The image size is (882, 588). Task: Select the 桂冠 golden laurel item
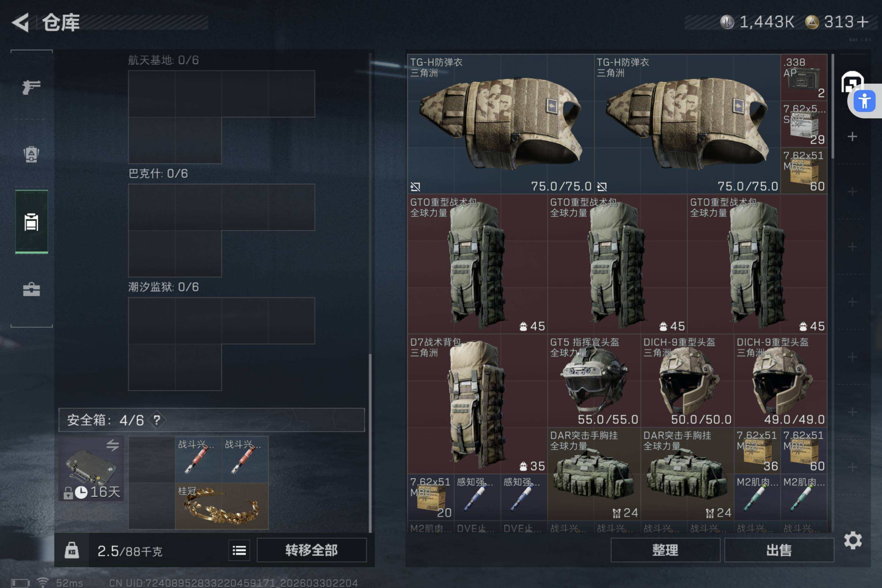222,506
